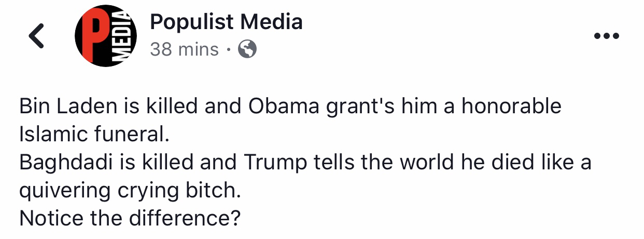The image size is (644, 239).
Task: Click the line beginning Bin Laden is killed
Action: [x=290, y=106]
